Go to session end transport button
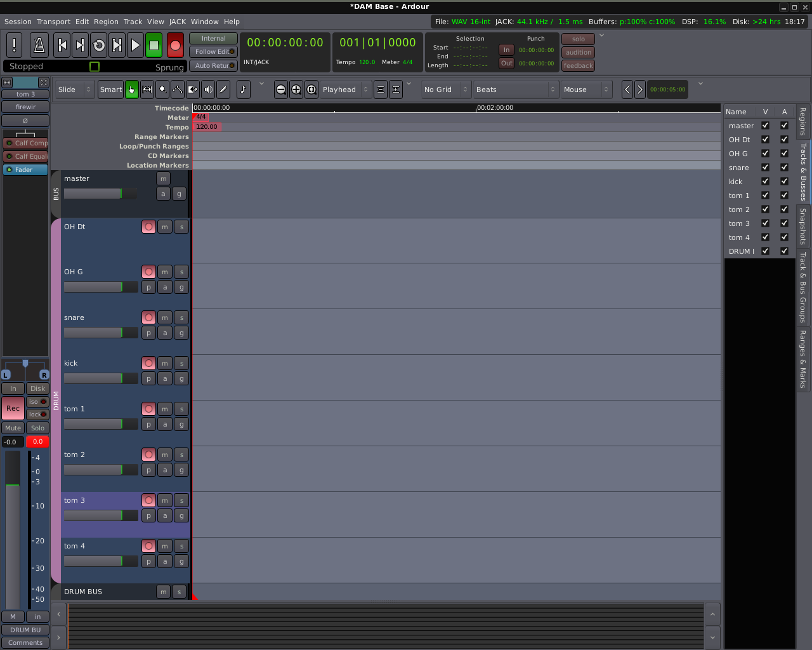 point(81,45)
